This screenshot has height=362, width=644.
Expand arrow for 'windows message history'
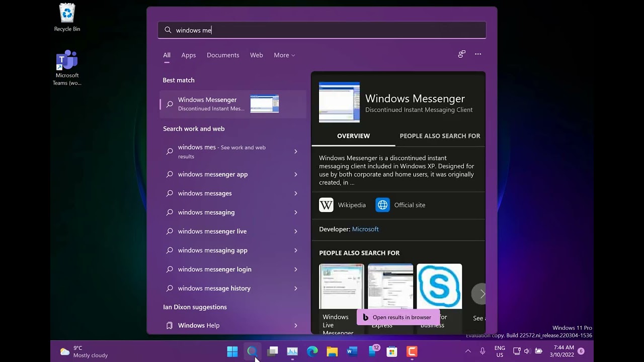tap(296, 289)
